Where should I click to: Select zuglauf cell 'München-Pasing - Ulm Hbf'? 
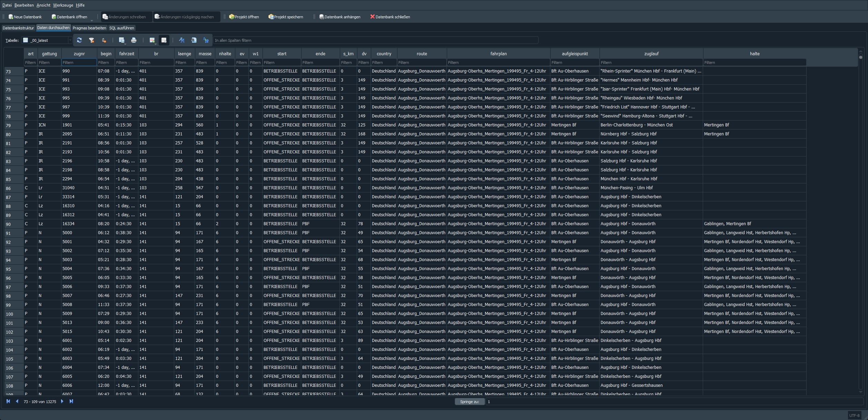pos(651,188)
